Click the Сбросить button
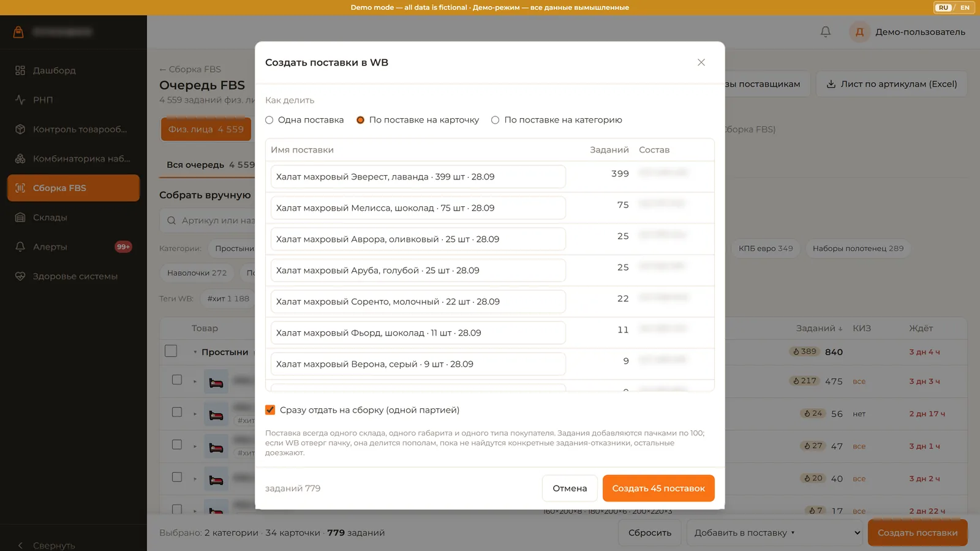This screenshot has width=980, height=551. tap(650, 533)
